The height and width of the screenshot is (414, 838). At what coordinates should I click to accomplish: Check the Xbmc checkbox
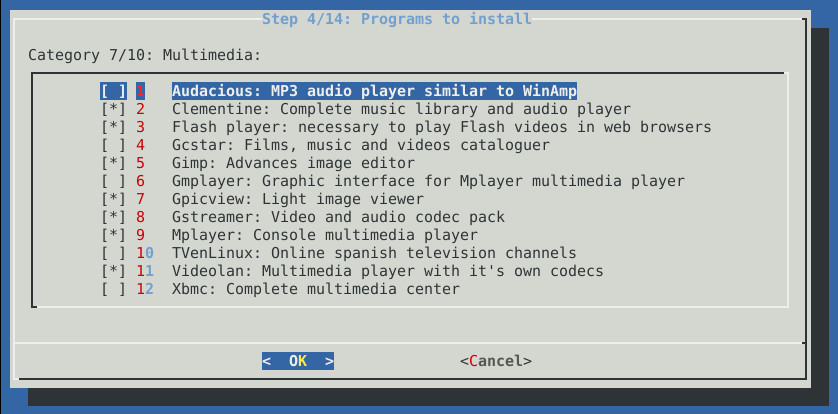point(113,289)
